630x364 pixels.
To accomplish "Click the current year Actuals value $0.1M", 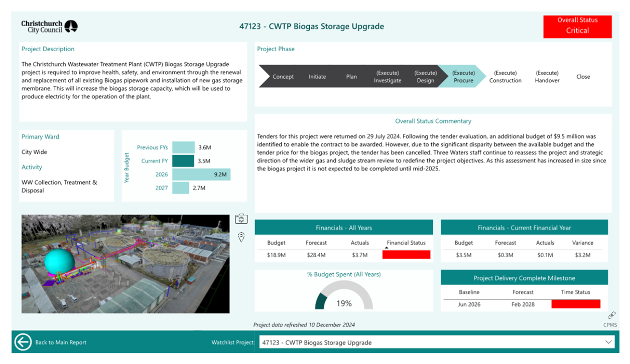I will point(545,255).
